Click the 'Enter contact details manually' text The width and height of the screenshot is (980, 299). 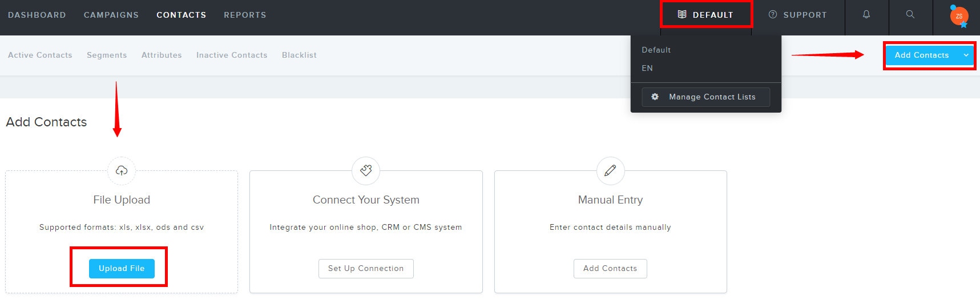610,227
